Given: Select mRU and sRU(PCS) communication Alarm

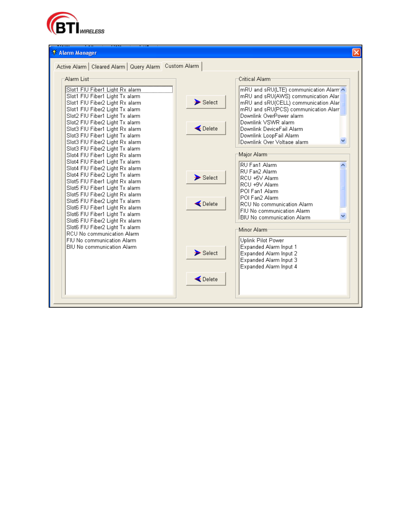Looking at the screenshot, I should [290, 109].
